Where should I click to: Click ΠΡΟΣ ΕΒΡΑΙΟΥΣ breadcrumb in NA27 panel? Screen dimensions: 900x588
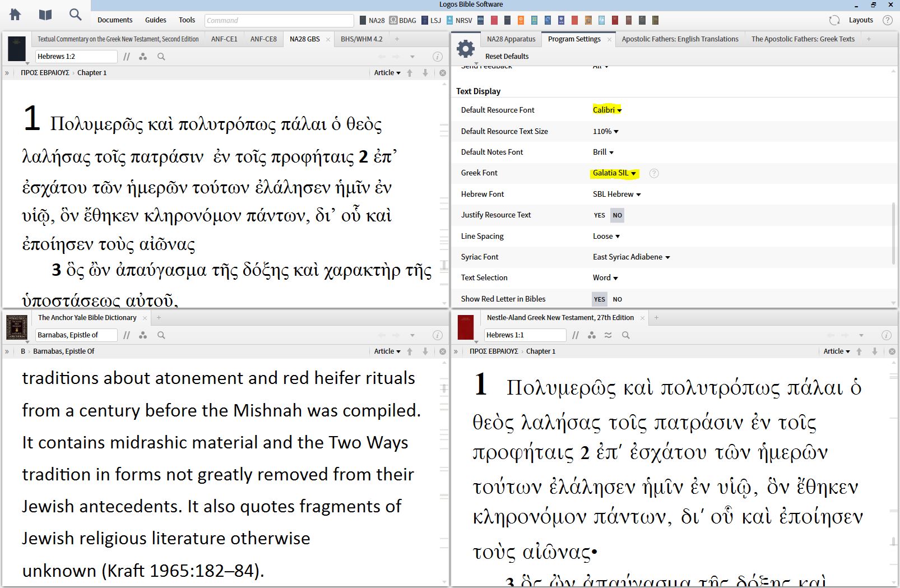coord(494,351)
